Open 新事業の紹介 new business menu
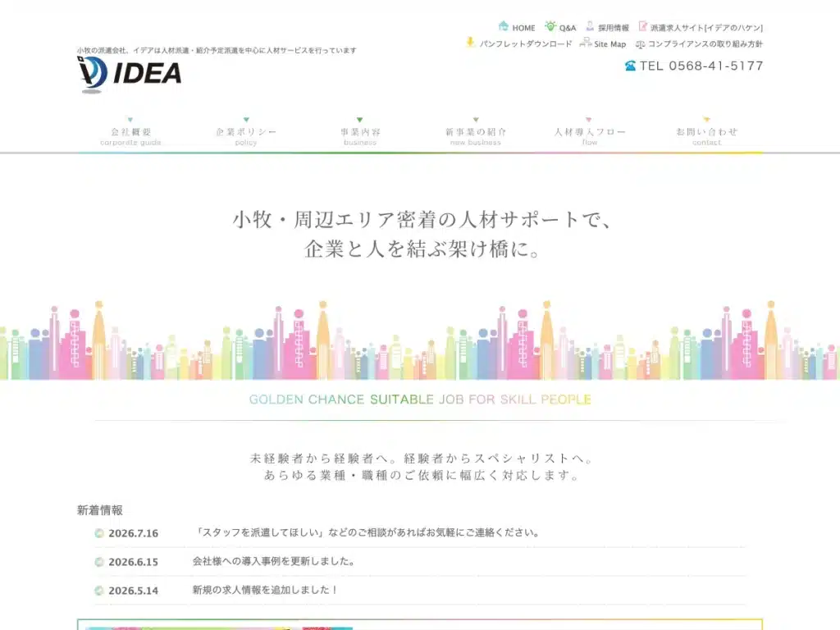The image size is (840, 630). (476, 136)
